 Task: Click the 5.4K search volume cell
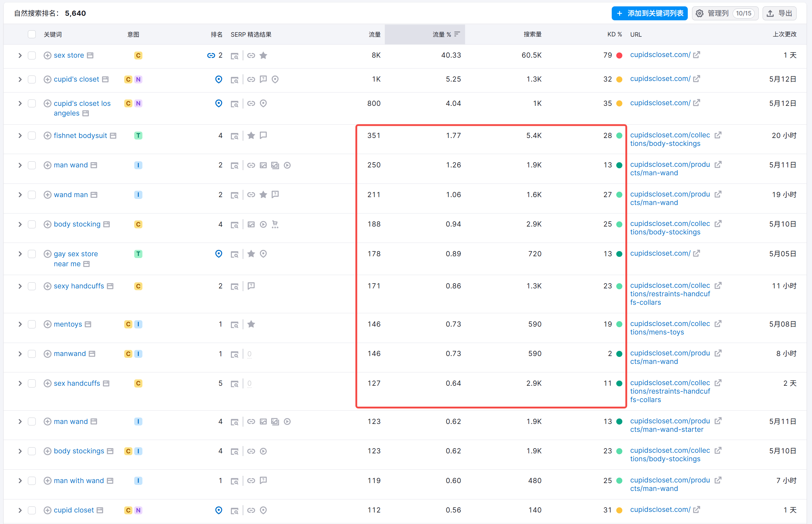[x=534, y=136]
